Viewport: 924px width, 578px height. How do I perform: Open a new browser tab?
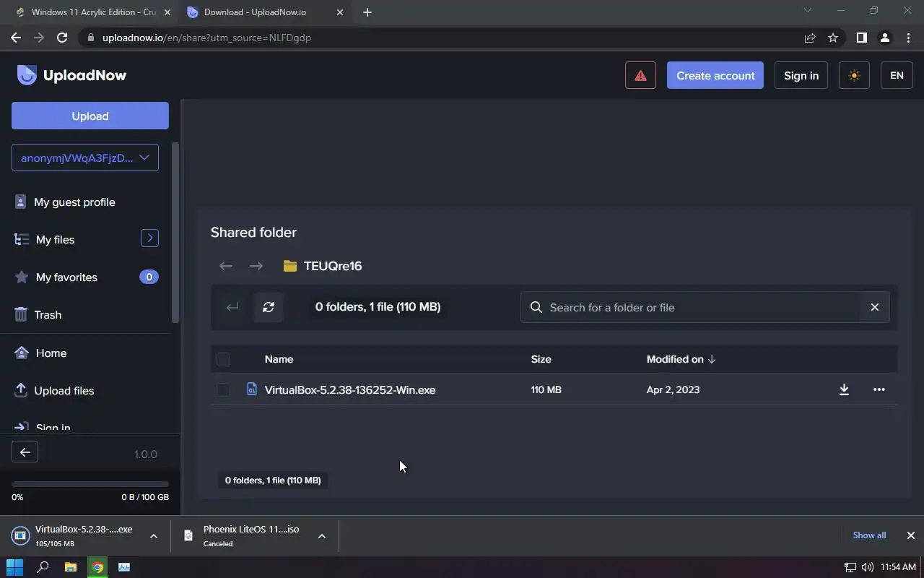pos(367,12)
